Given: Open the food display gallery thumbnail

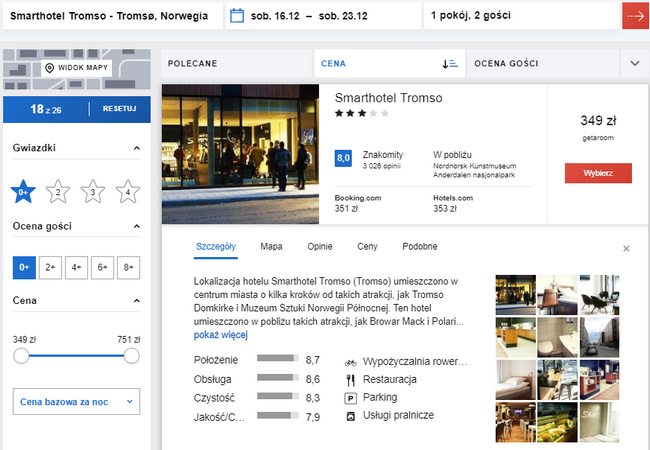Looking at the screenshot, I should (557, 422).
